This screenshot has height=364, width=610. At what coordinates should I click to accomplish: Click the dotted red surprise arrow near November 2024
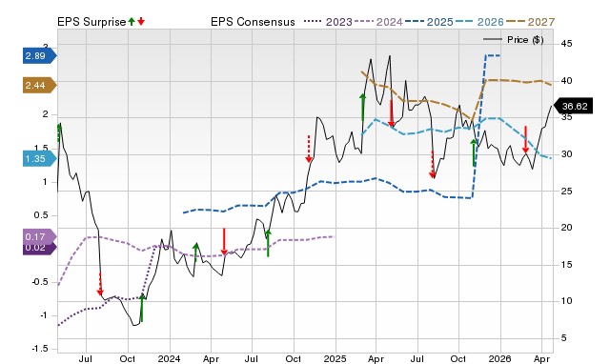309,149
